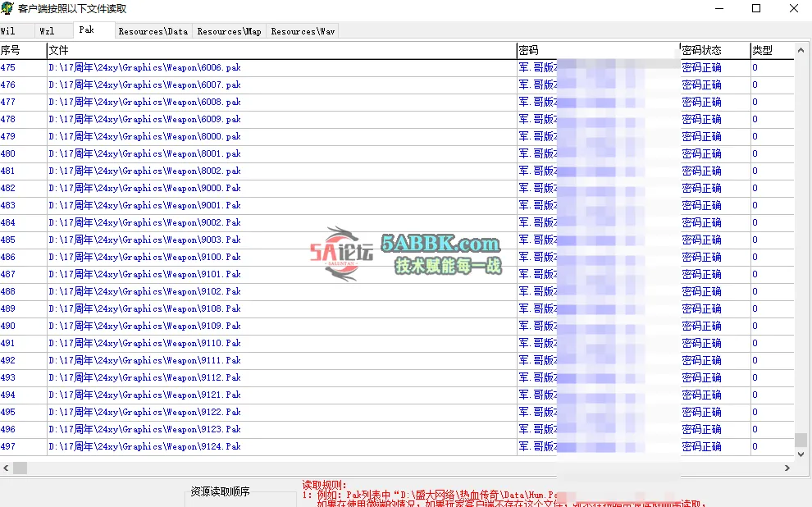Click the password cell in row 496
This screenshot has width=812, height=507.
tap(598, 429)
